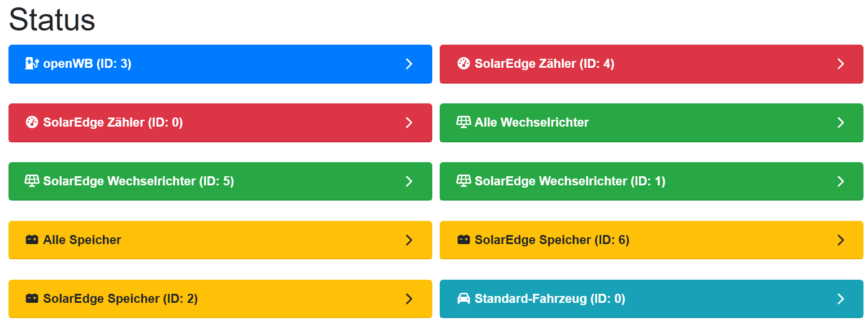Open the SolarEdge Zähler (ID: 0) label
Screen dimensions: 868x326
[113, 123]
